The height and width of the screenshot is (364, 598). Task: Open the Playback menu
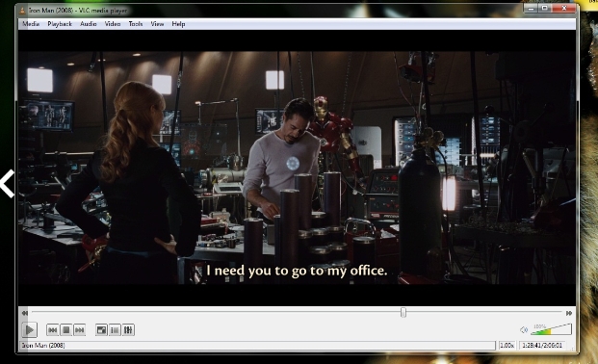pyautogui.click(x=60, y=24)
